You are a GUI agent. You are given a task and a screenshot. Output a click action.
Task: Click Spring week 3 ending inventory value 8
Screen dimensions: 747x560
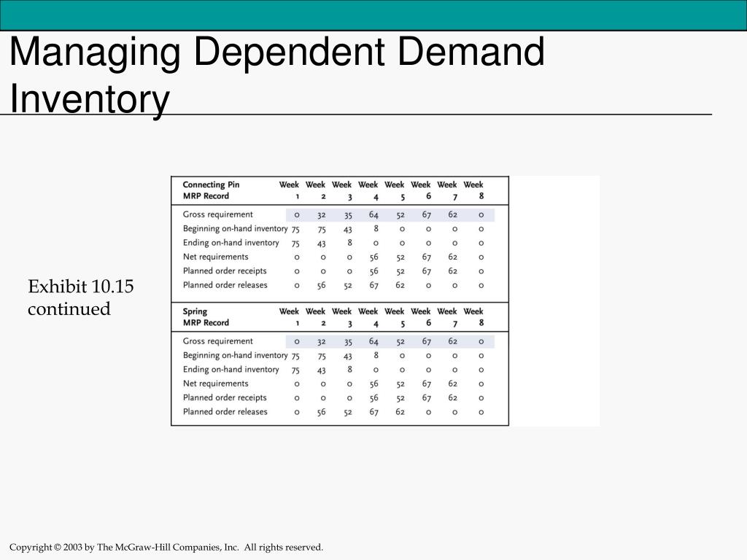point(349,369)
